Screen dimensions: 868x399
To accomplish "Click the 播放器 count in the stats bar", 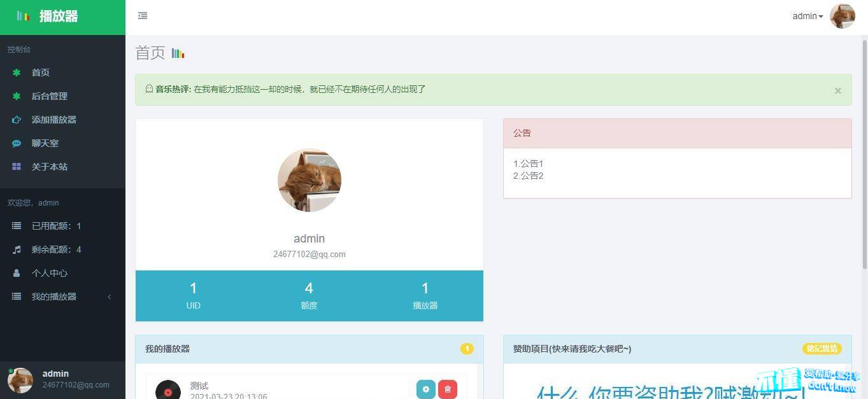I will coord(425,289).
